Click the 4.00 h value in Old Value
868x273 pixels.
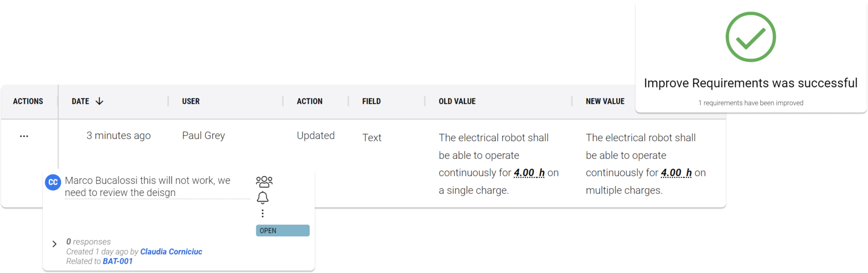[x=529, y=173]
